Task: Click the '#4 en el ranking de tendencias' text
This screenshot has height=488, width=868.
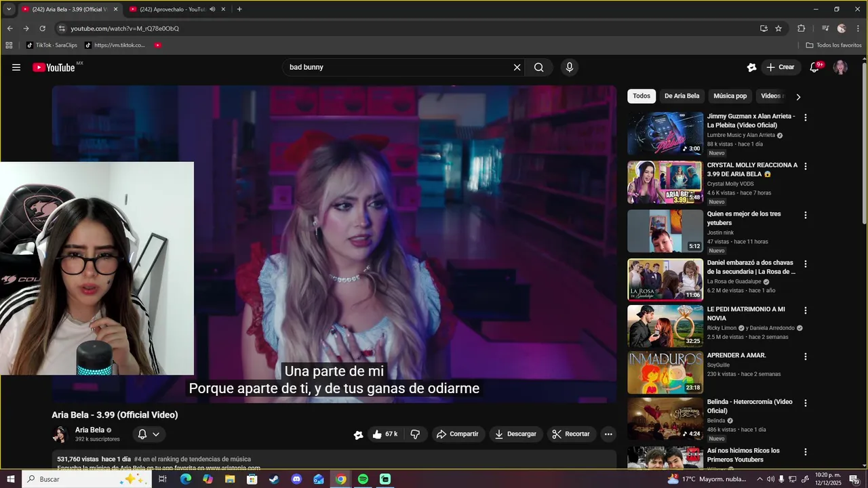Action: pos(193,459)
